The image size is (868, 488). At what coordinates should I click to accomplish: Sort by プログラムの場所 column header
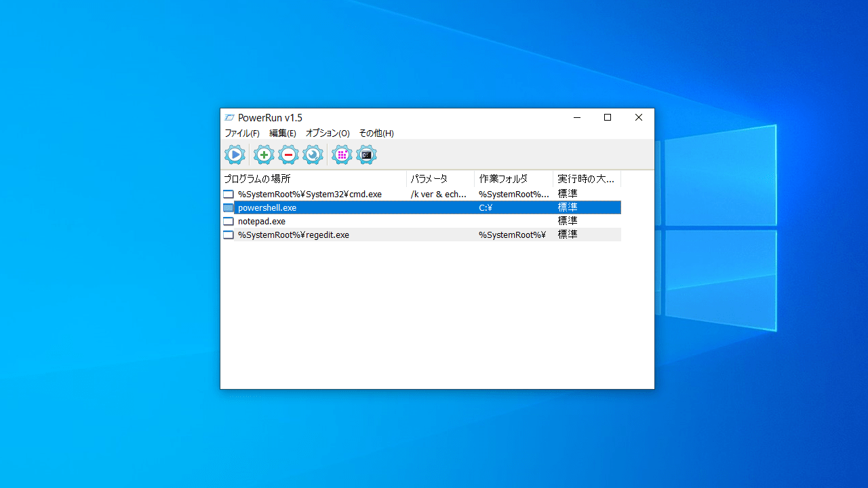point(313,179)
